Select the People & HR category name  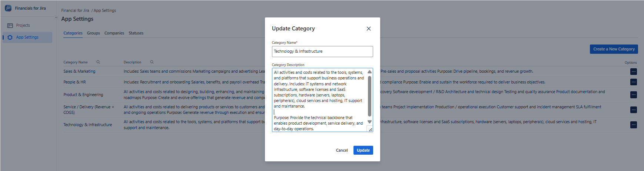(x=74, y=82)
